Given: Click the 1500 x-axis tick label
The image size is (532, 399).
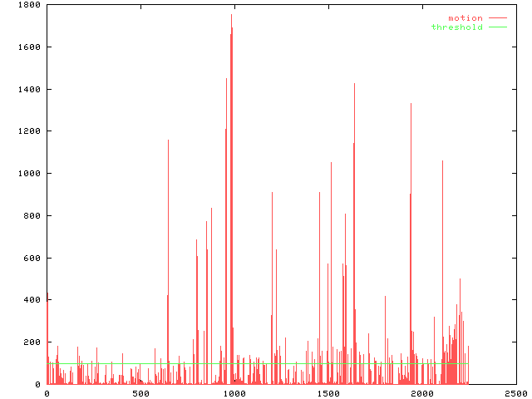Looking at the screenshot, I should [x=328, y=393].
